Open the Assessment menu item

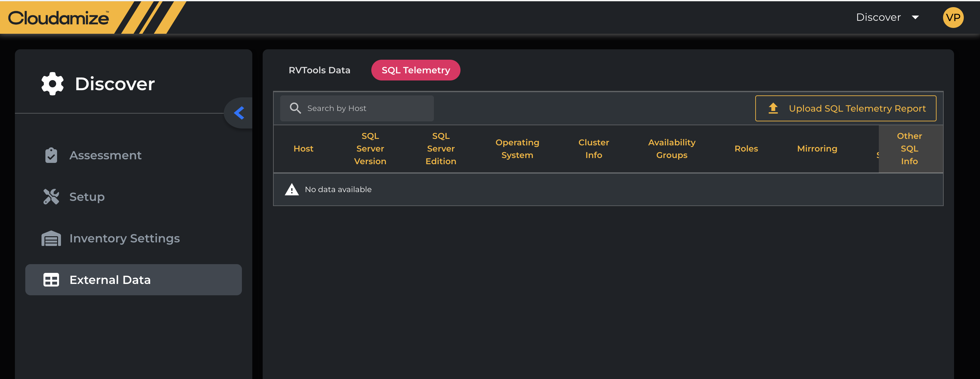(105, 155)
